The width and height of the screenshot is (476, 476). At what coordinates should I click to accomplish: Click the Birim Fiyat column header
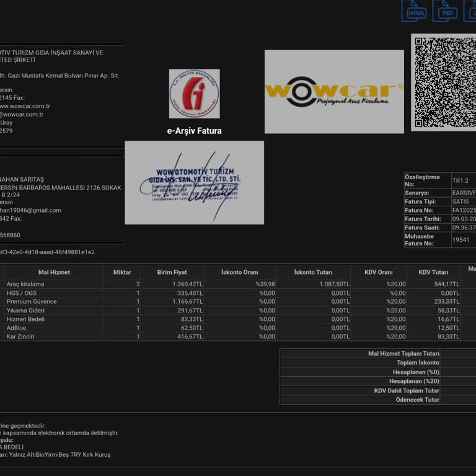(x=172, y=272)
